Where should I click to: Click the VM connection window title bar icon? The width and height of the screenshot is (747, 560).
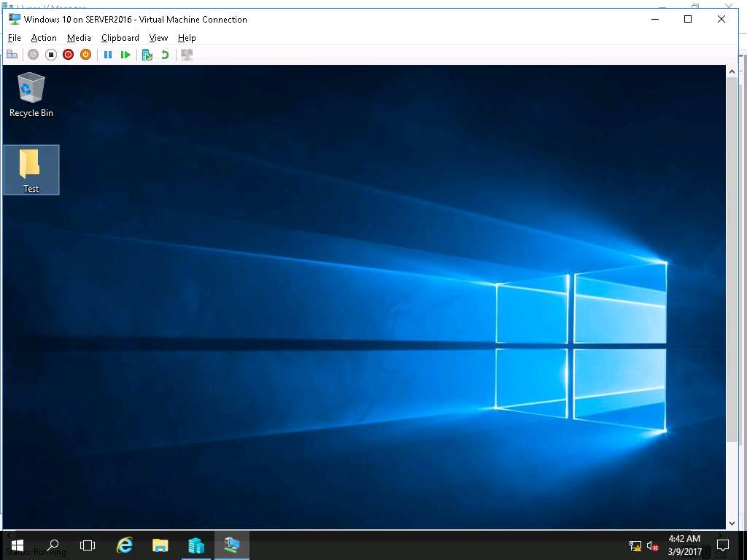point(15,20)
